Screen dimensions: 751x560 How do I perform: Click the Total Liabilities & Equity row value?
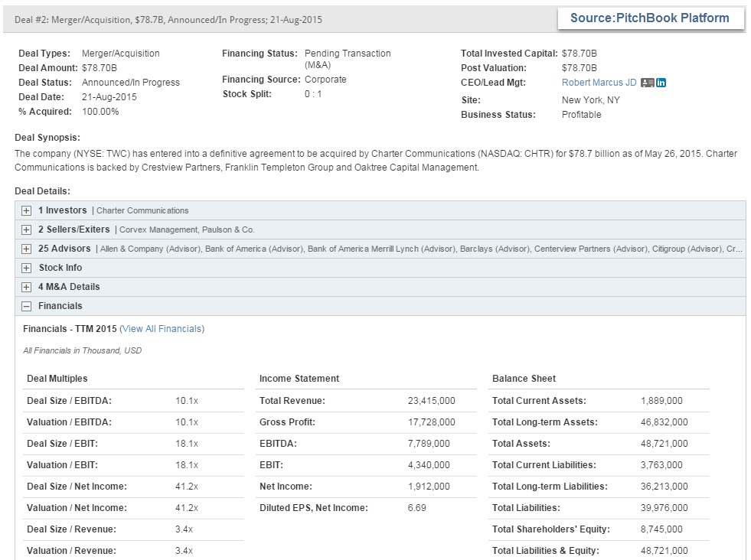[664, 550]
